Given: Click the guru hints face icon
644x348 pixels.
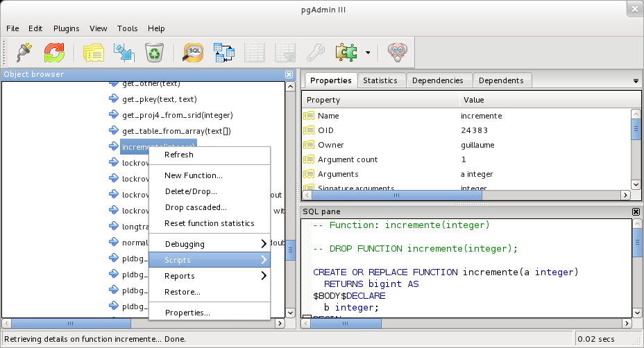Looking at the screenshot, I should point(397,53).
